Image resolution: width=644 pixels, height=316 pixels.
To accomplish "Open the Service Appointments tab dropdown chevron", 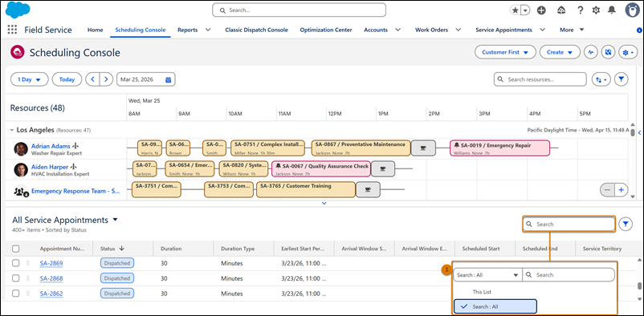I will tap(542, 30).
